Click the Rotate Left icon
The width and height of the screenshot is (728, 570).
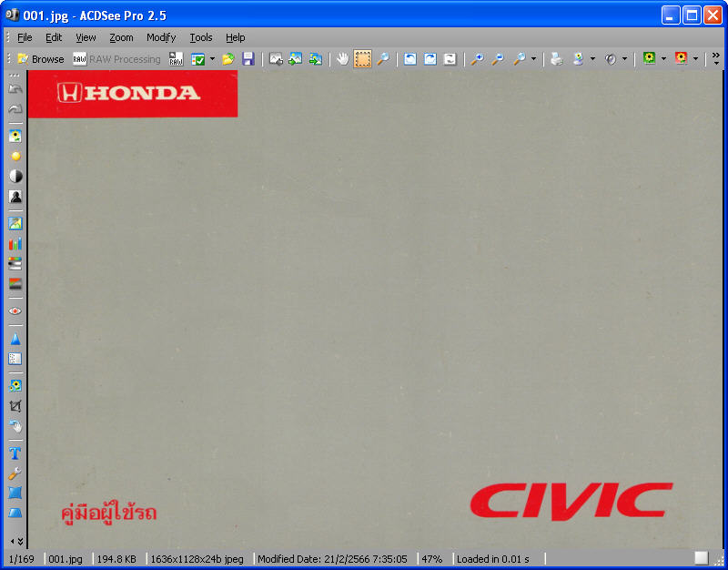click(410, 59)
